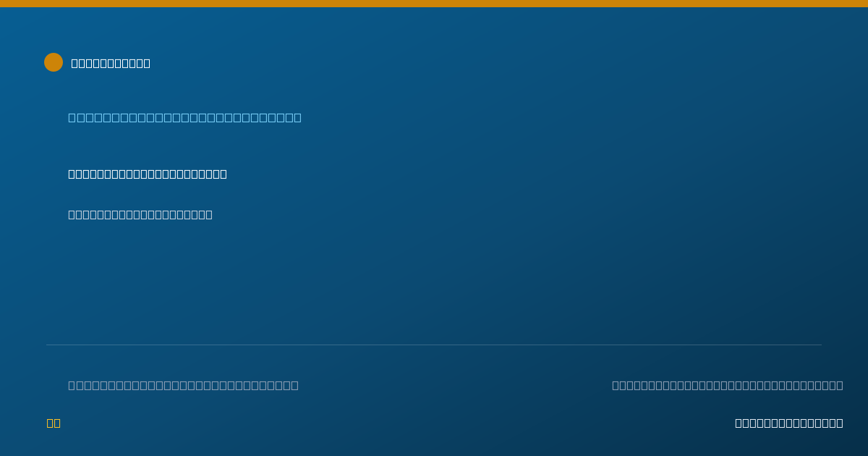The image size is (868, 456).
Task: Click the short yellow label at bottom left
Action: point(54,423)
